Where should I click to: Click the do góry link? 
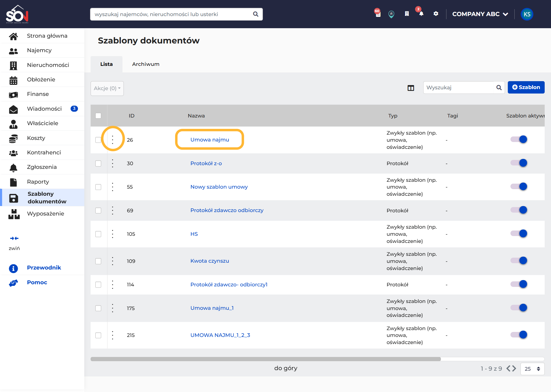[x=286, y=368]
